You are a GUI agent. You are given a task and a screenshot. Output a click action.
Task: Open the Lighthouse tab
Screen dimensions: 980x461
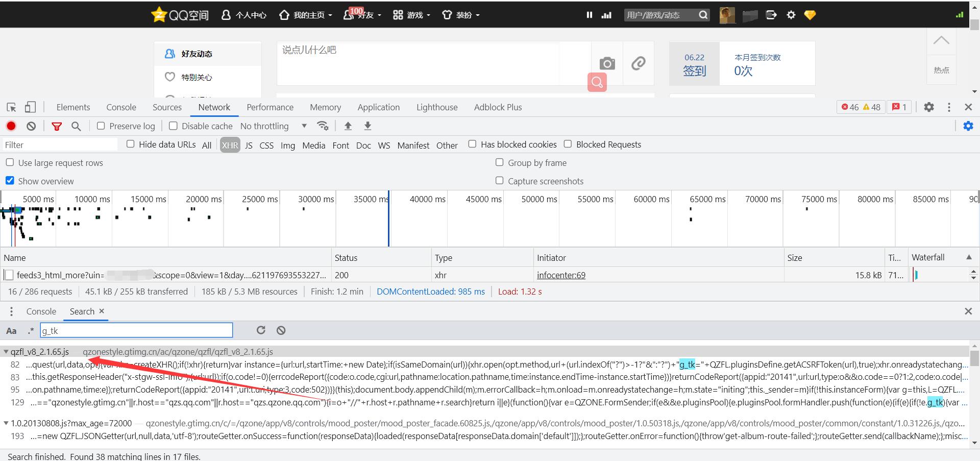[x=437, y=107]
